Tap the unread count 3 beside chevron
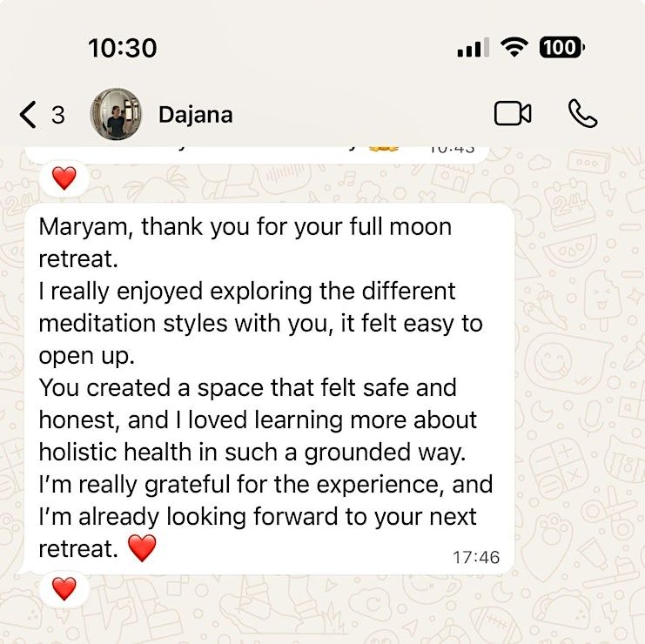The height and width of the screenshot is (644, 645). (58, 115)
